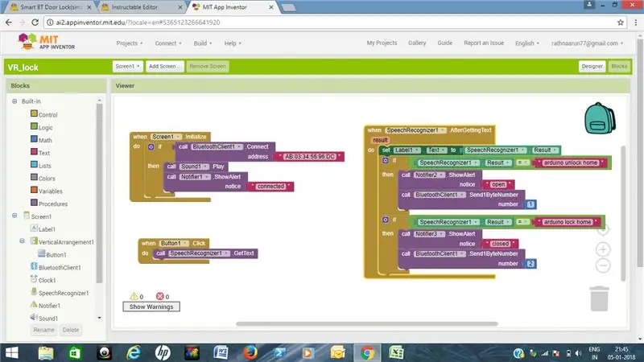The height and width of the screenshot is (362, 644).
Task: Select the Logic blocks category
Action: (x=42, y=127)
